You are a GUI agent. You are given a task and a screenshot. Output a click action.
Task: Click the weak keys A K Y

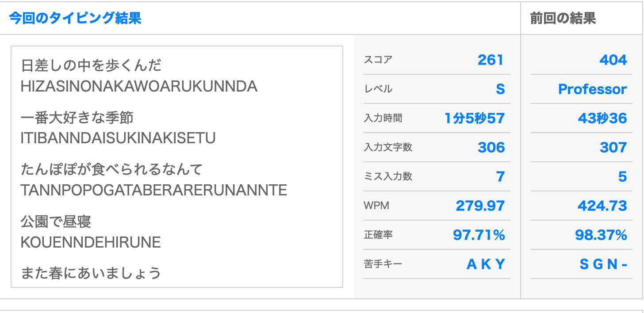[x=486, y=264]
